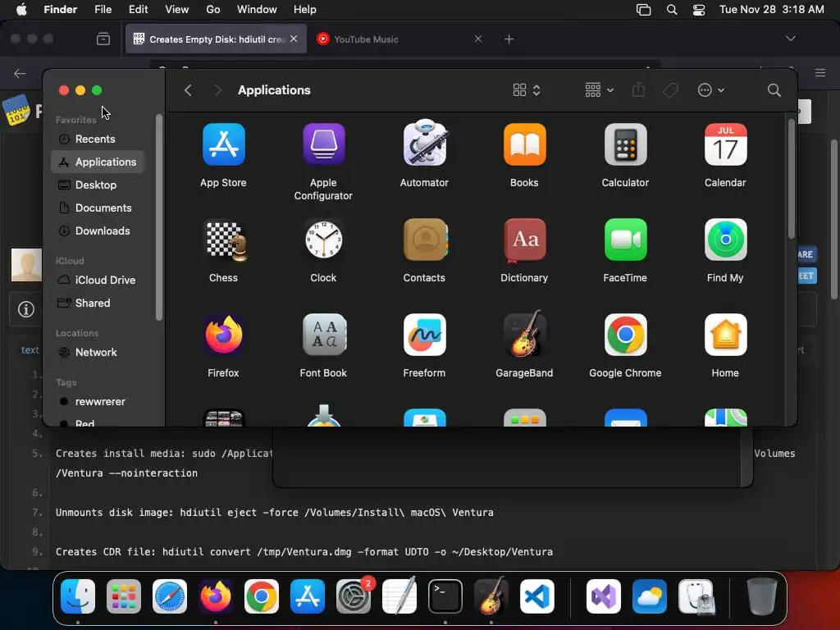Open Spotlight search in the menu bar
The width and height of the screenshot is (840, 630).
672,10
